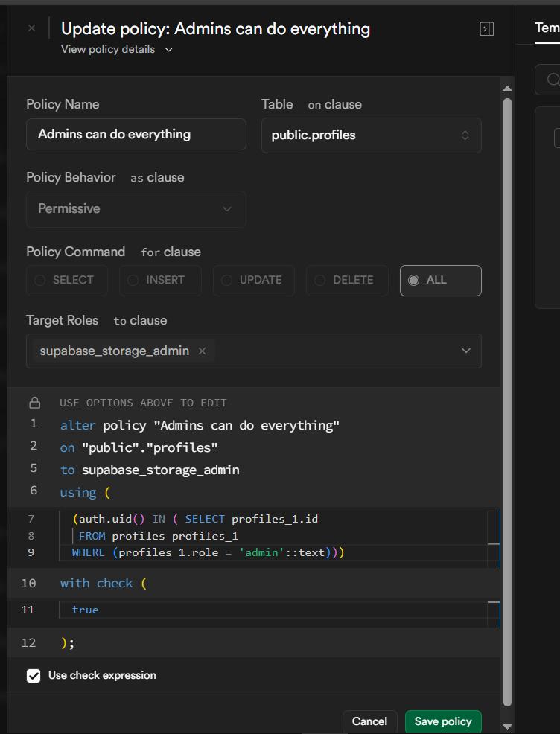Viewport: 560px width, 734px height.
Task: Close the Update policy panel
Action: (x=31, y=28)
